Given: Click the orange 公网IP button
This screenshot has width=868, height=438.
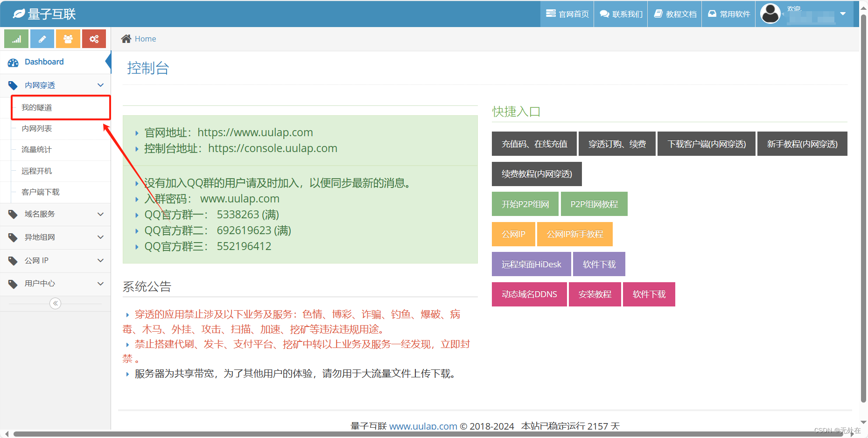Looking at the screenshot, I should 513,234.
